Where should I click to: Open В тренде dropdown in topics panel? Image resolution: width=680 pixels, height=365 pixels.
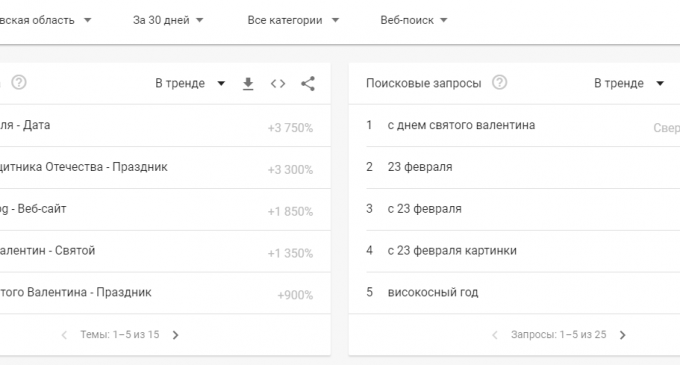coord(190,83)
